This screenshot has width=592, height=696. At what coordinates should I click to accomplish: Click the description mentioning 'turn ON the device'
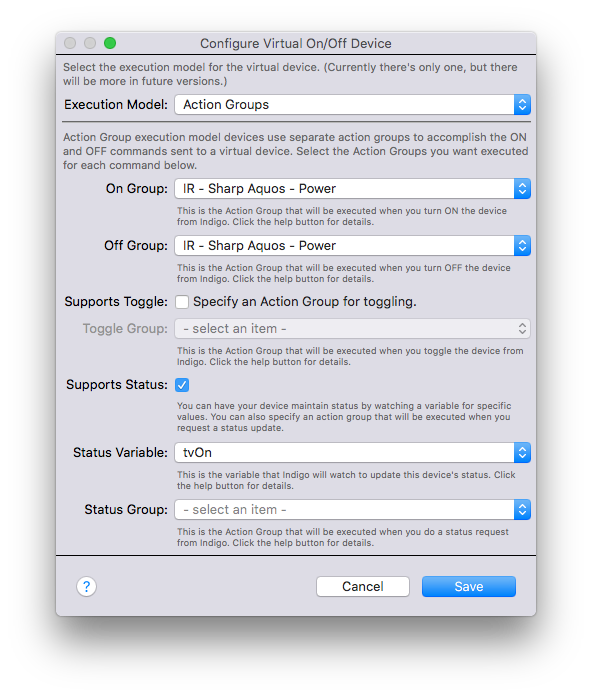coord(342,216)
